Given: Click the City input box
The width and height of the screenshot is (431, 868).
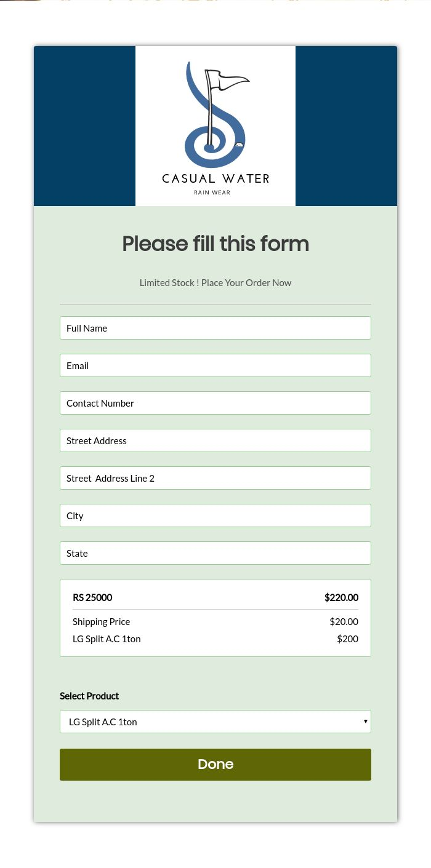Looking at the screenshot, I should tap(216, 516).
